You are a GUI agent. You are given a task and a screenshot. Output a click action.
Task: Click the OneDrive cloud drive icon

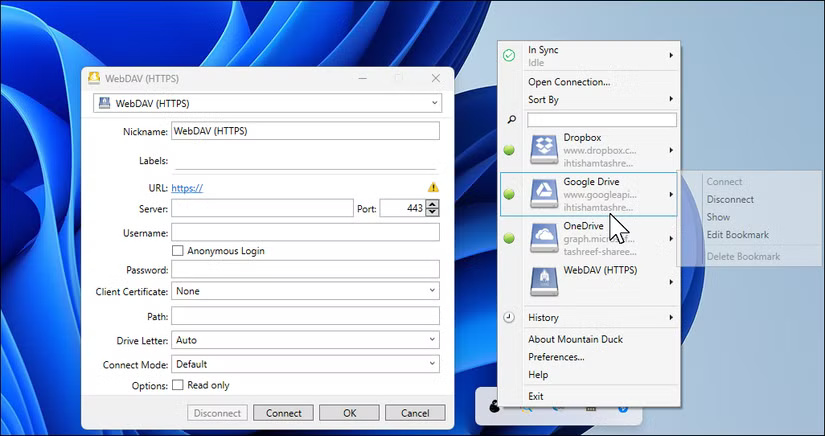[x=544, y=237]
